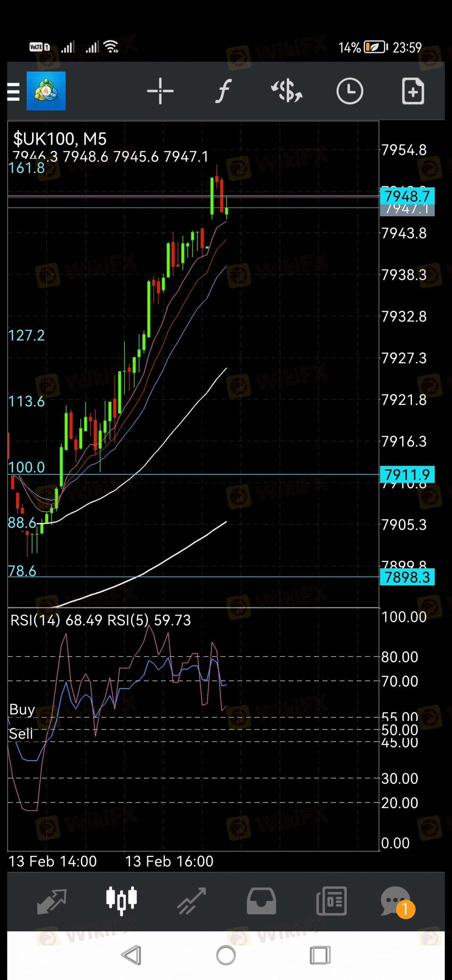The width and height of the screenshot is (452, 980).
Task: Open the News newspaper tab
Action: pyautogui.click(x=331, y=901)
